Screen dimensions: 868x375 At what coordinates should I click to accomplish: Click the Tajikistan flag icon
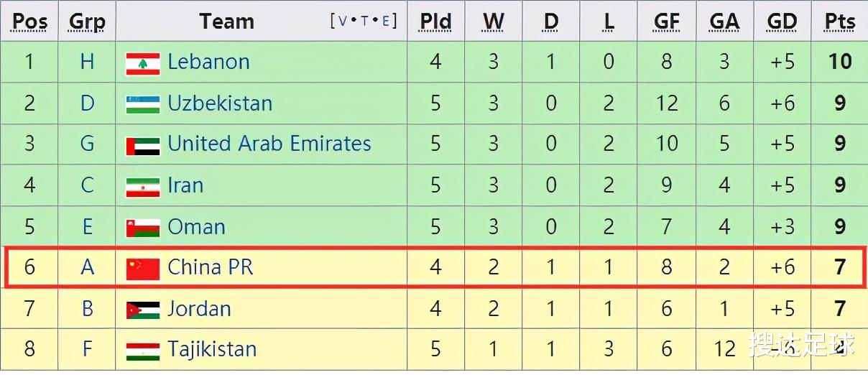pyautogui.click(x=142, y=351)
